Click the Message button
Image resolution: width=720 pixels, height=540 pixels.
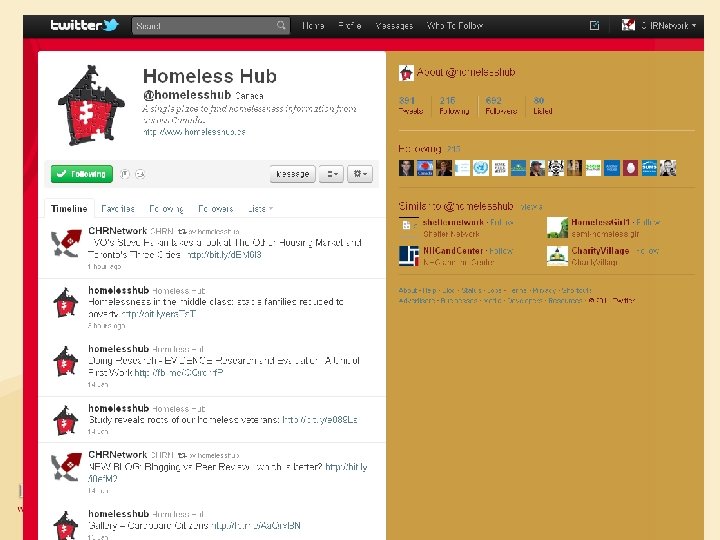pos(292,174)
